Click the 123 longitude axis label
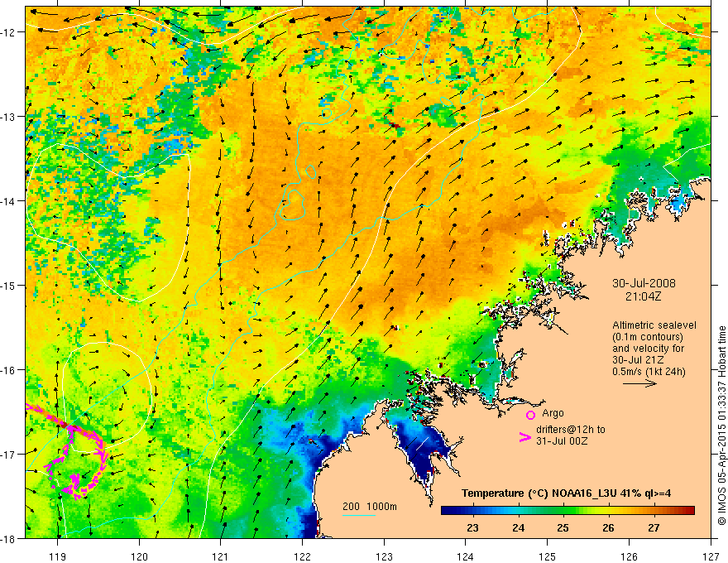 point(384,556)
